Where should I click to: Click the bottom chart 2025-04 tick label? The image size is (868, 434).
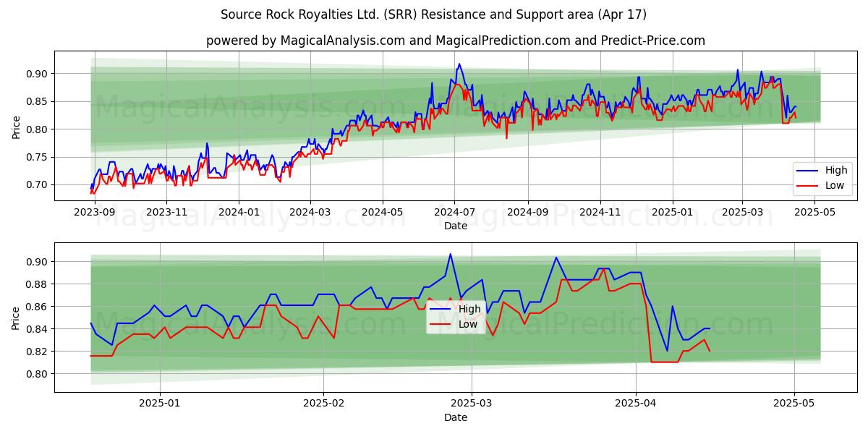pyautogui.click(x=636, y=404)
